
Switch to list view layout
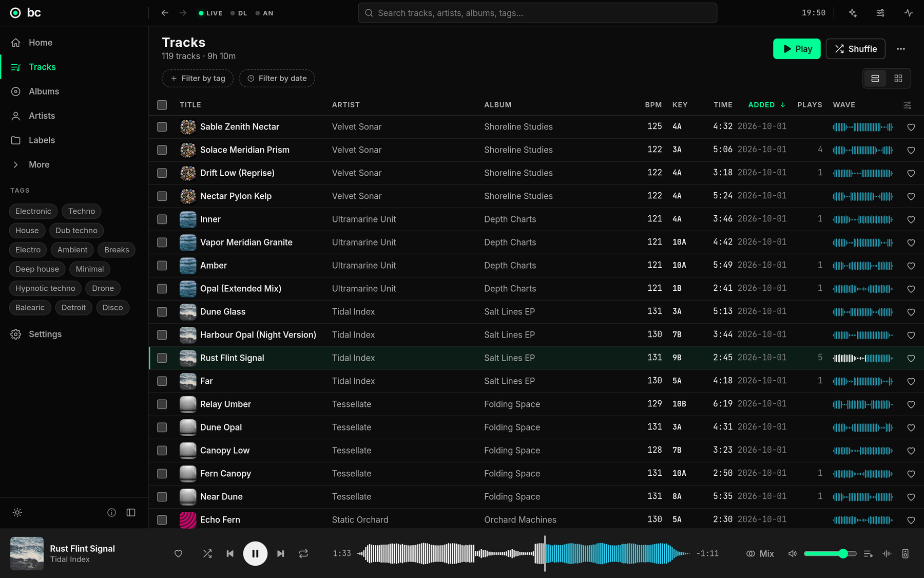tap(875, 78)
